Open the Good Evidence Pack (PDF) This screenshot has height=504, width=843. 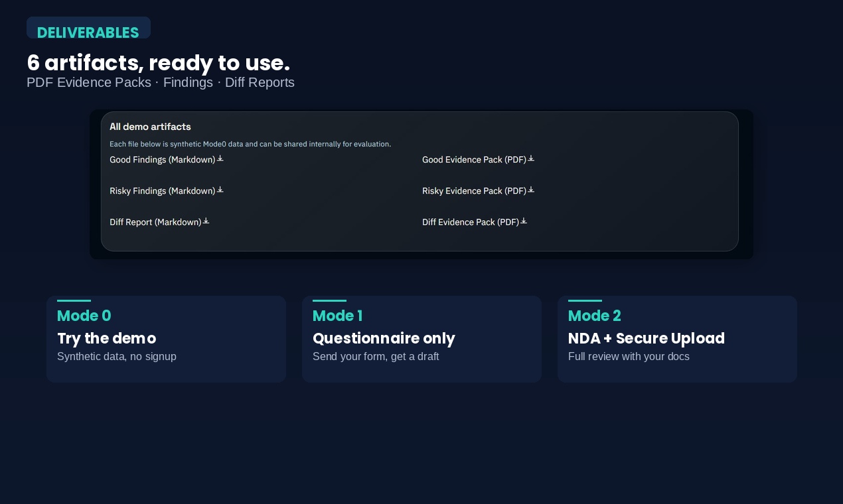click(x=474, y=160)
